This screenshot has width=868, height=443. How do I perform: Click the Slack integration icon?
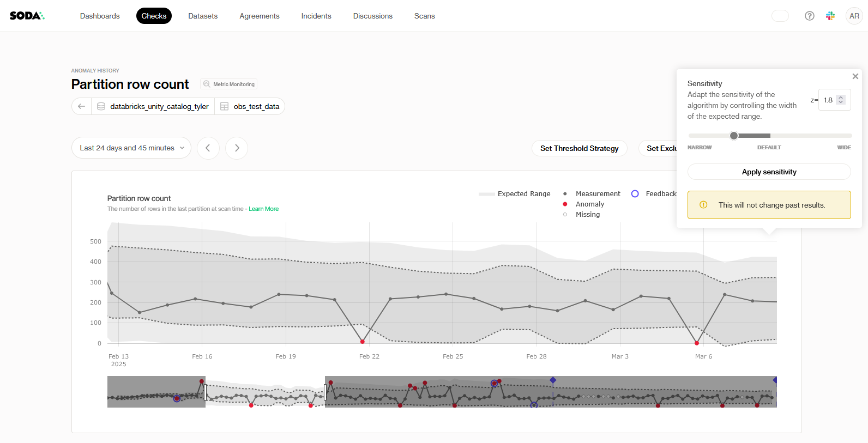[x=830, y=16]
